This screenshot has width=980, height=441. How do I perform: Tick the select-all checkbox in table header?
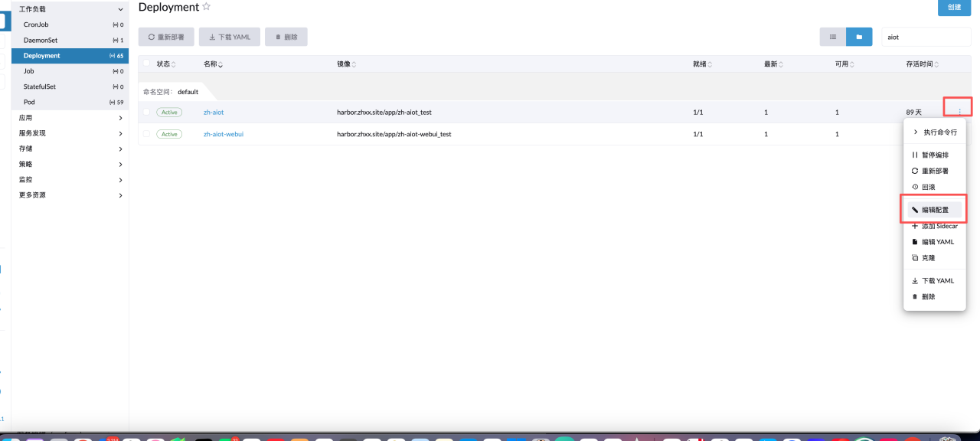[x=146, y=64]
